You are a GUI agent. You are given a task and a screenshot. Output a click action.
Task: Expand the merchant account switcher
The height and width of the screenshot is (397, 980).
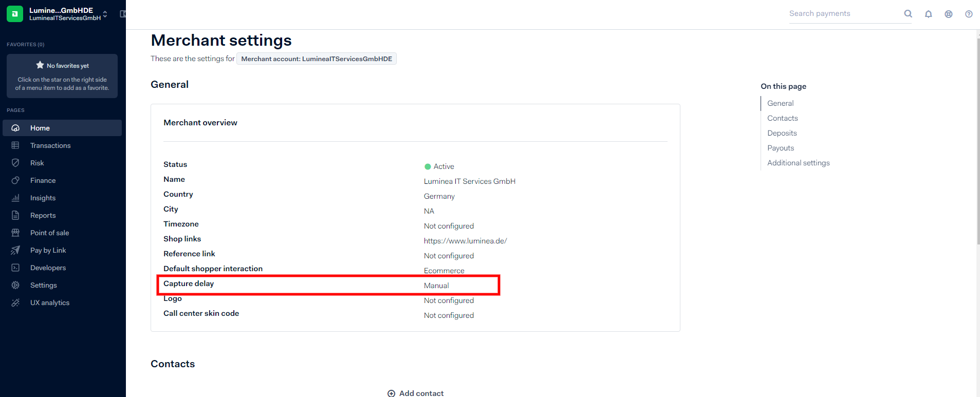105,14
